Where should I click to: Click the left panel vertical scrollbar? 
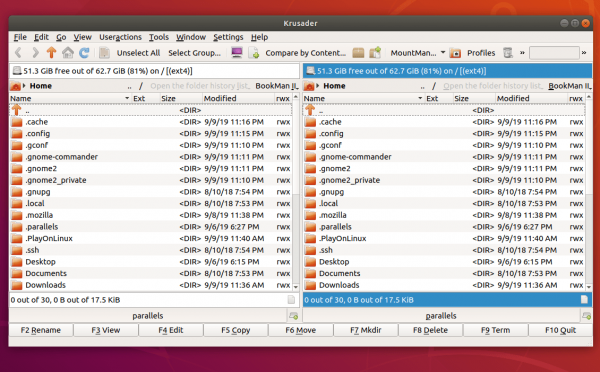pos(296,191)
